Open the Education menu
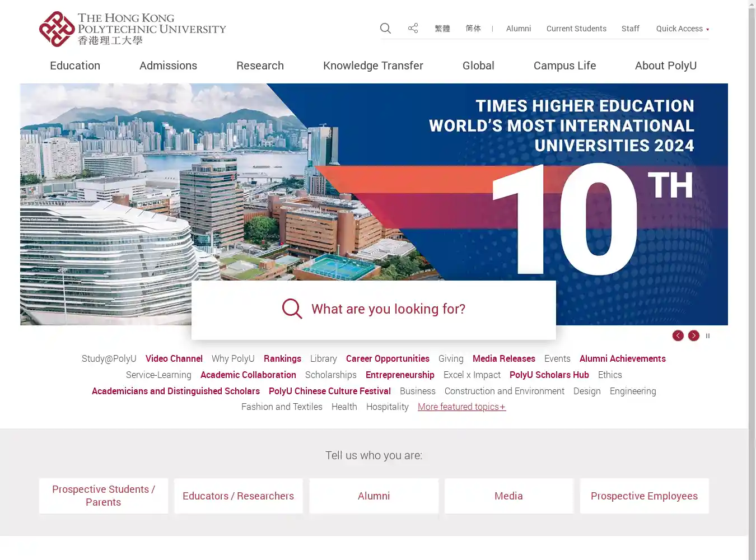 pos(75,66)
